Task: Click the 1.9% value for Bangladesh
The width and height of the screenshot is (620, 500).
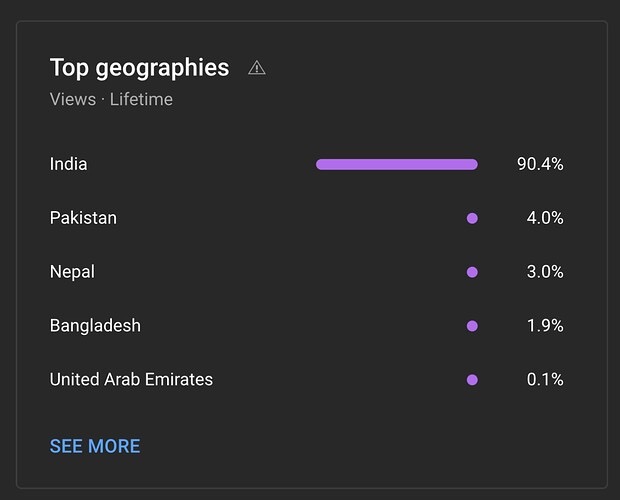Action: 545,326
